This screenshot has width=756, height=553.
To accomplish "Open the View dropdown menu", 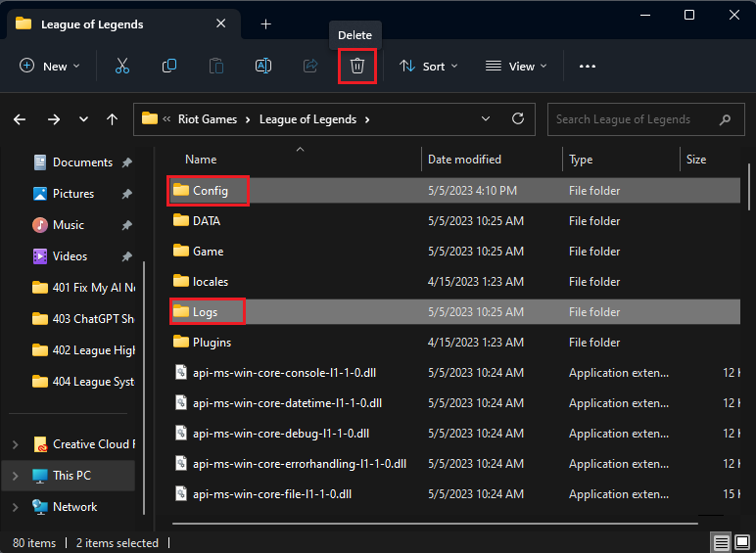I will click(x=516, y=67).
